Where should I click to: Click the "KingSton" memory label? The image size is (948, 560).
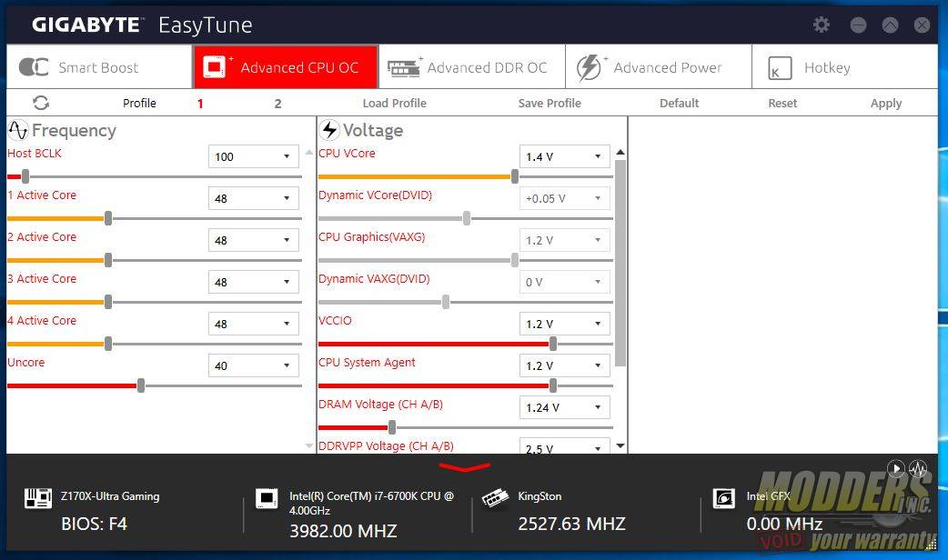540,496
